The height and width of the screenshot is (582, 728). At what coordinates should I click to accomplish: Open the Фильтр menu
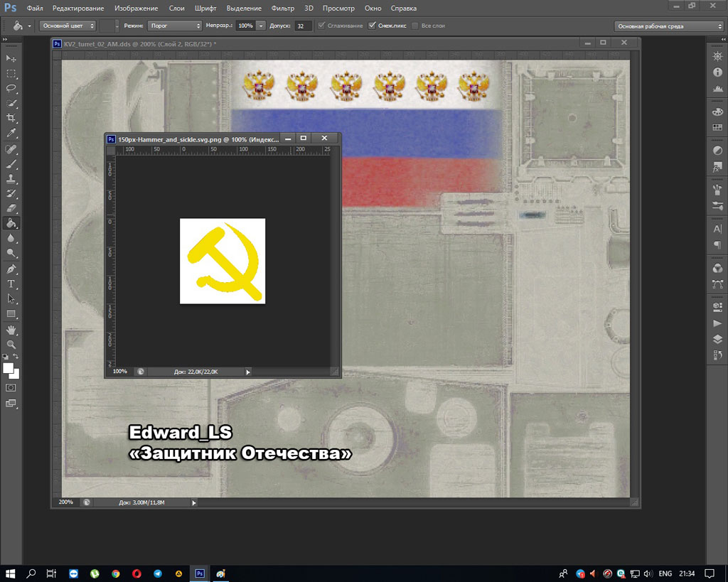tap(282, 8)
